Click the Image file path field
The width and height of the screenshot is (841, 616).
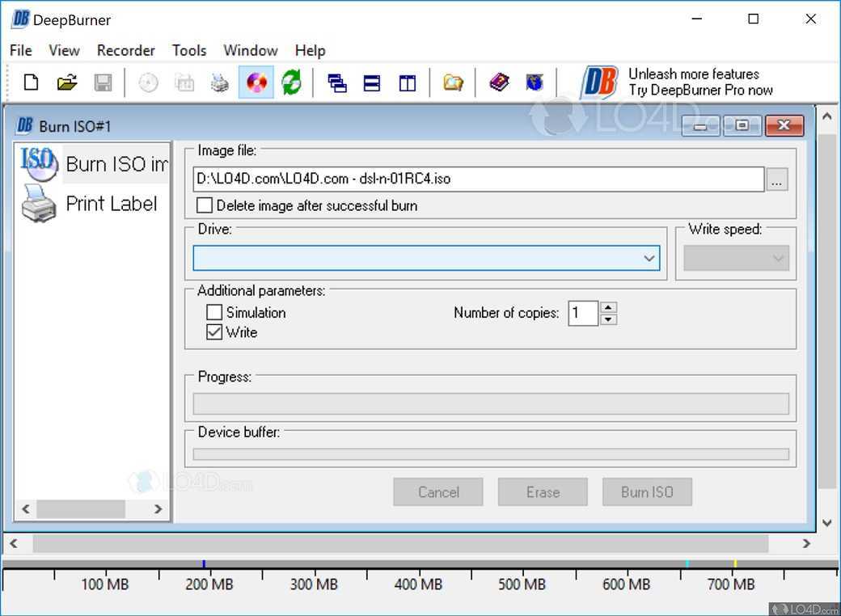[x=478, y=179]
